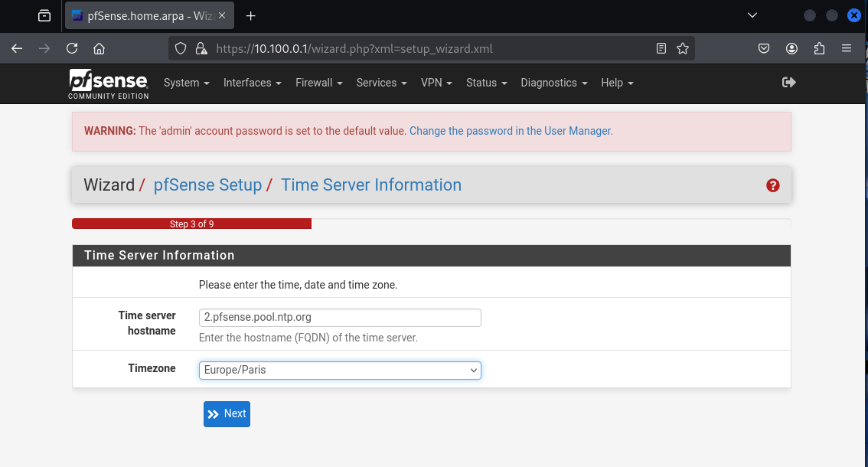Bookmark this page with the star icon
The image size is (868, 467).
(683, 49)
